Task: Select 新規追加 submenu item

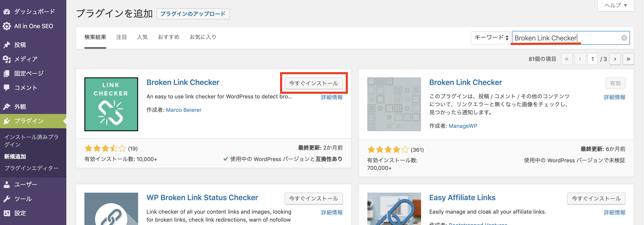Action: pos(15,157)
